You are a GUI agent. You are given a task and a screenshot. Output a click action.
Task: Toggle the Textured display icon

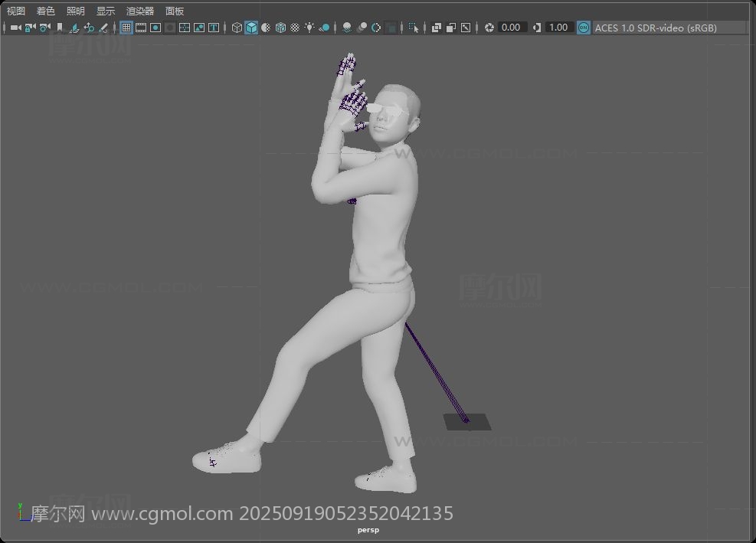pos(295,28)
